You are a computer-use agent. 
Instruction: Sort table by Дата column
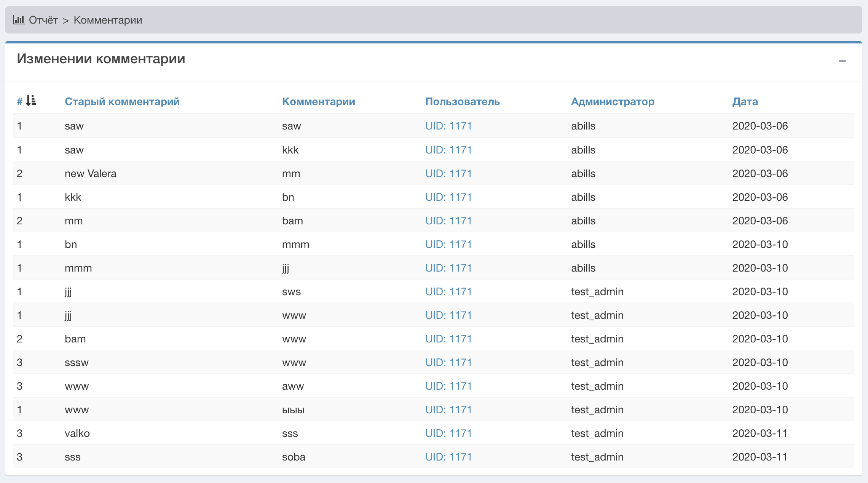tap(745, 101)
